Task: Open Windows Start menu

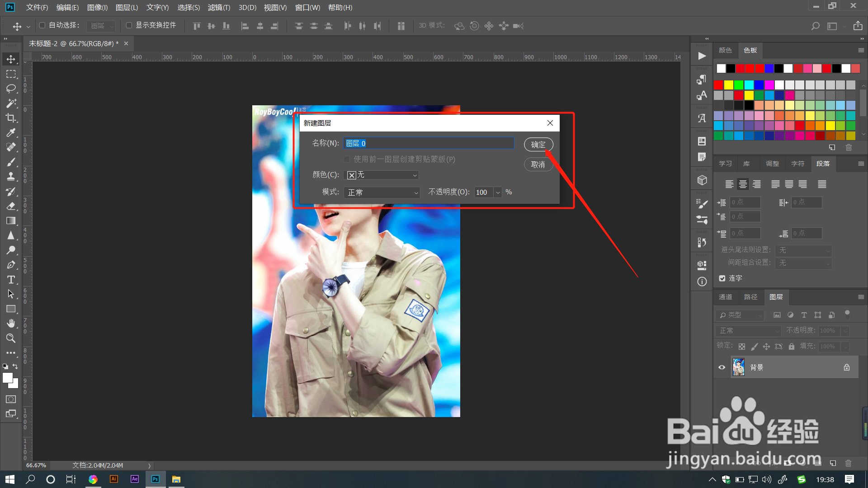Action: [10, 479]
